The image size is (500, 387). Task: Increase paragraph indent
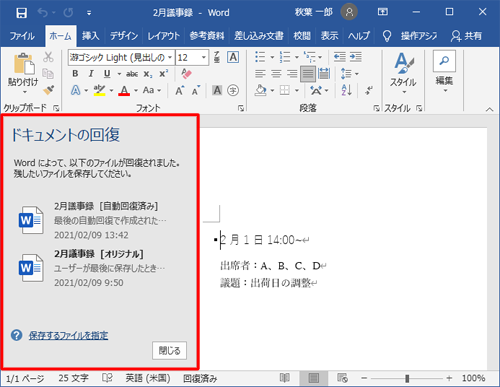pos(356,57)
